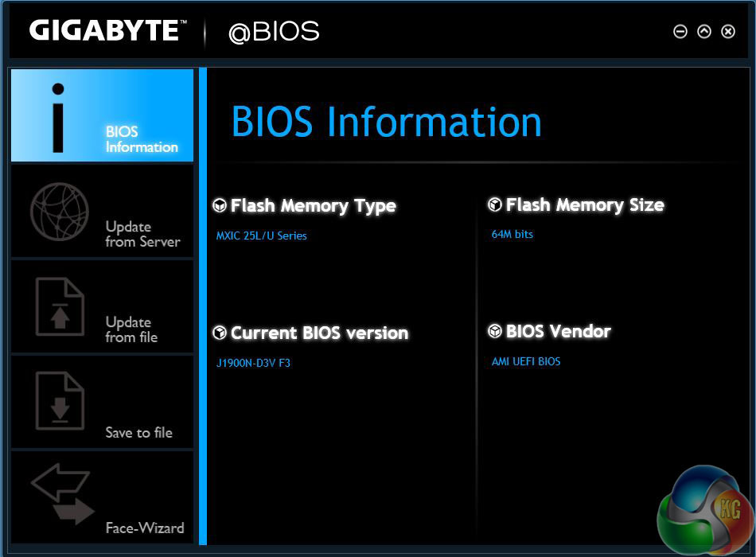Click the cube icon beside Current BIOS version
Image resolution: width=756 pixels, height=557 pixels.
220,333
